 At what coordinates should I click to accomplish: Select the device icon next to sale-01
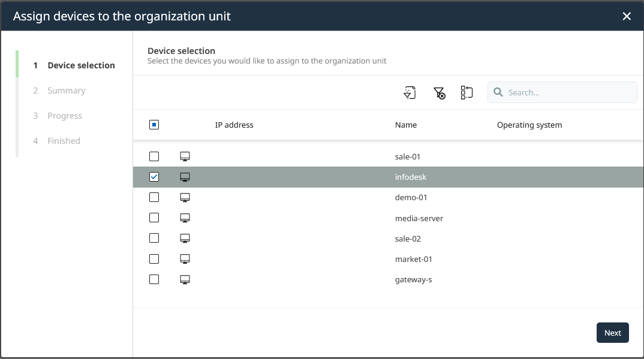(x=185, y=156)
